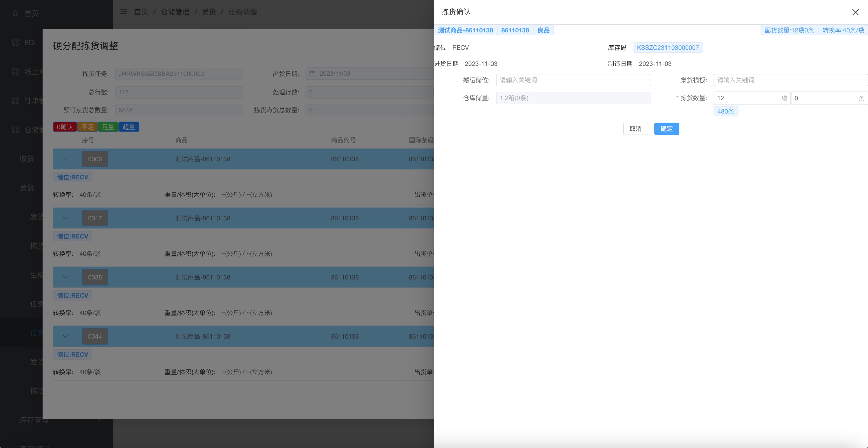Select the blue 超量 filter tag

coord(129,127)
